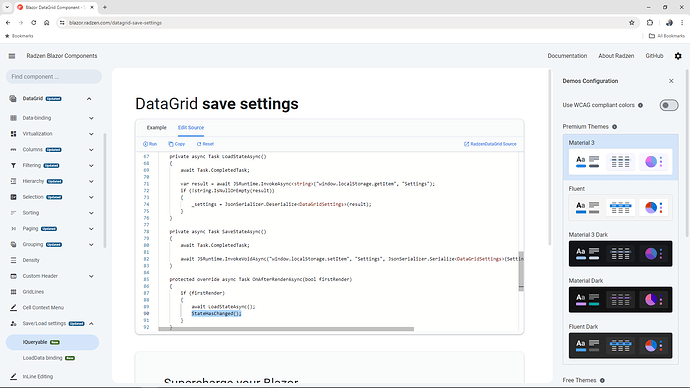
Task: Open the settings gear in header
Action: tap(678, 56)
